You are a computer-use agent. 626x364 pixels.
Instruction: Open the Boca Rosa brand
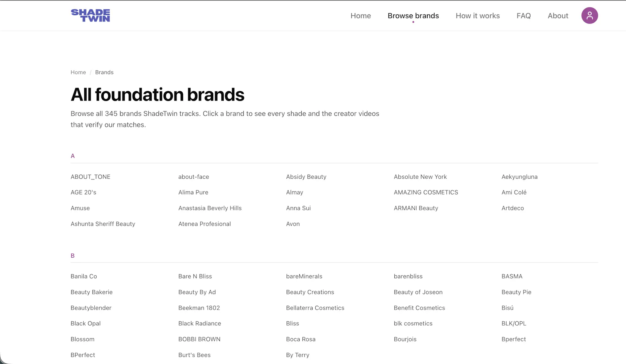tap(301, 339)
